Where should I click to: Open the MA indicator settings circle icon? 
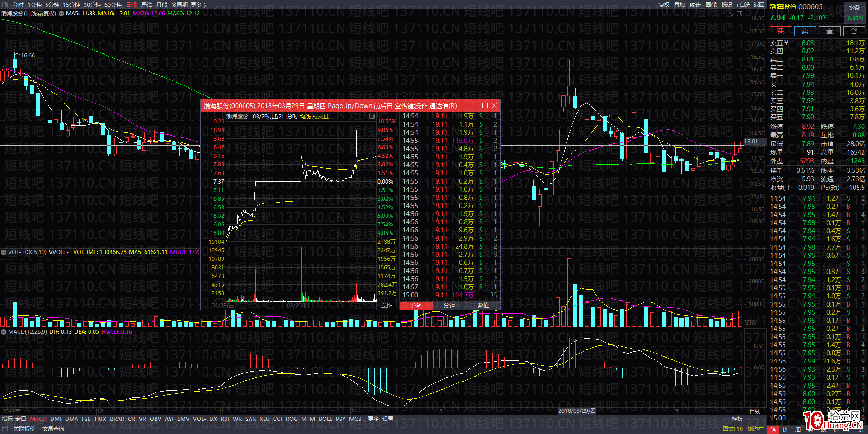pyautogui.click(x=61, y=13)
